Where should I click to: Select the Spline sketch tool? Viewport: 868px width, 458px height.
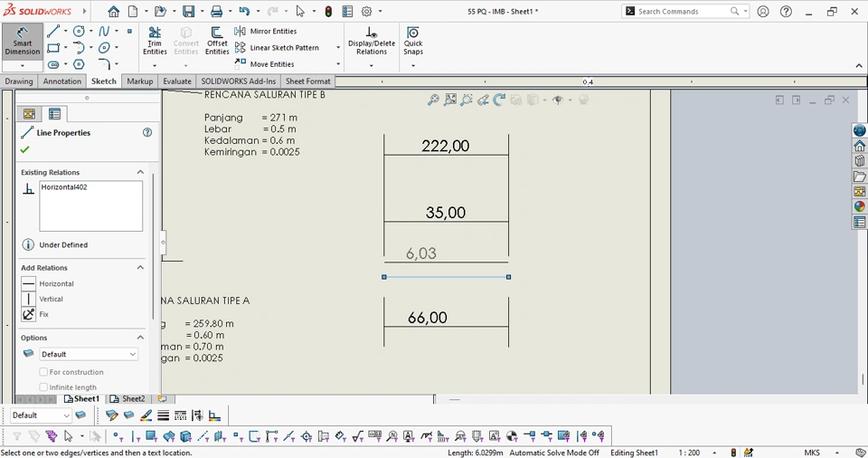[x=104, y=32]
